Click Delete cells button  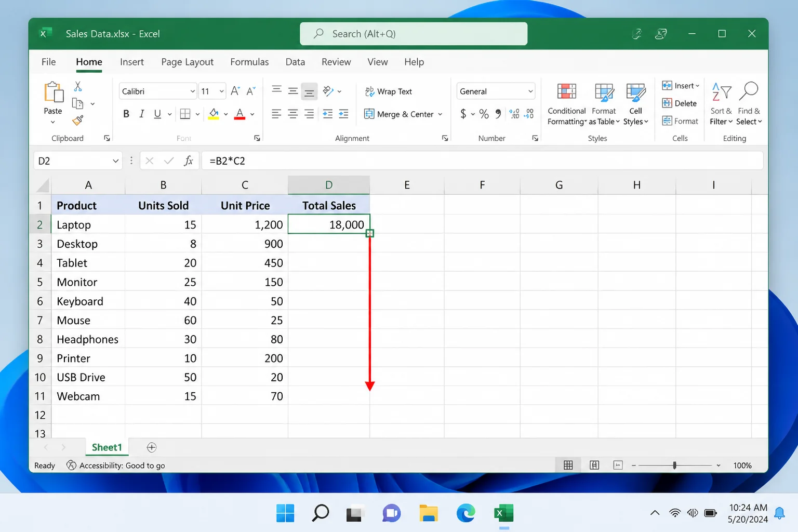coord(679,103)
